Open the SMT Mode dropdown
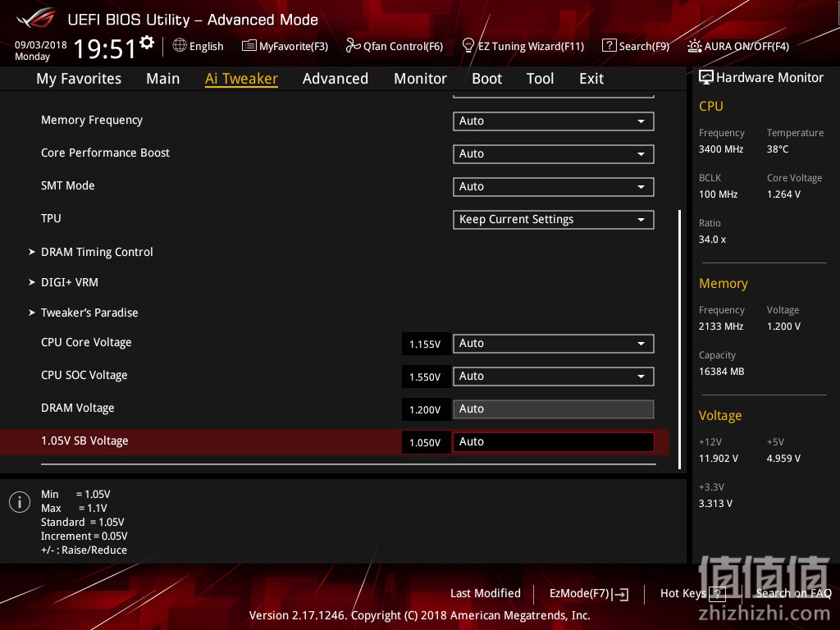 554,186
